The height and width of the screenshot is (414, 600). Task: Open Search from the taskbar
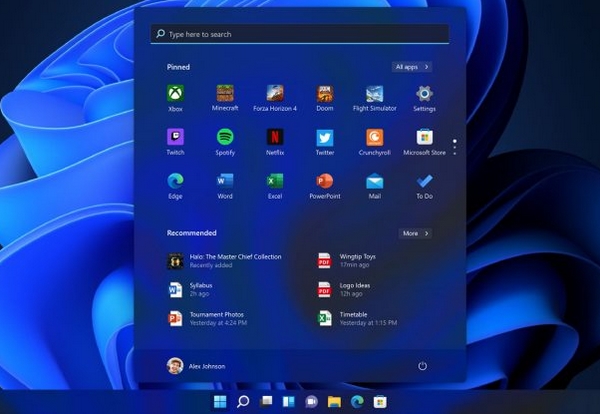click(x=243, y=401)
